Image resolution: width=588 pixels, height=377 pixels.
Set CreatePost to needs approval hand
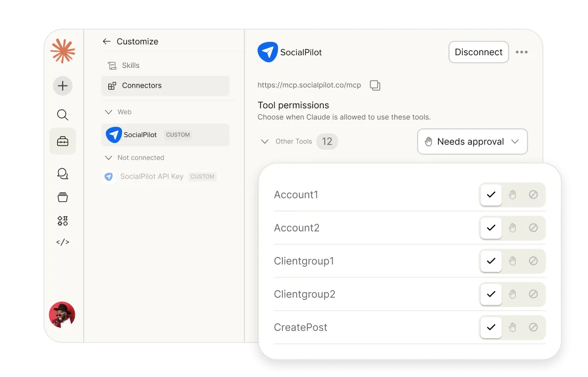[x=512, y=327]
